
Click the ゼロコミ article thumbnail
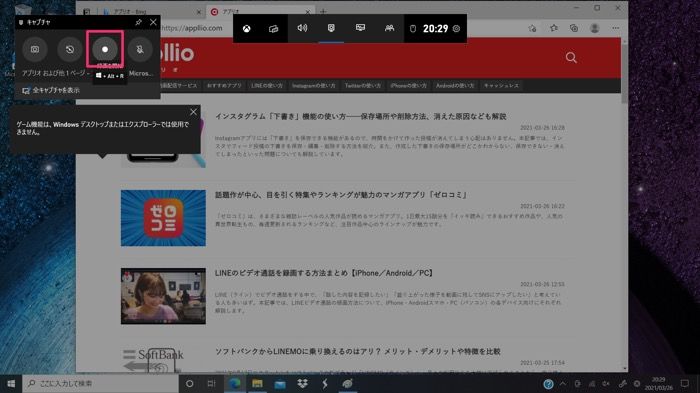(163, 218)
